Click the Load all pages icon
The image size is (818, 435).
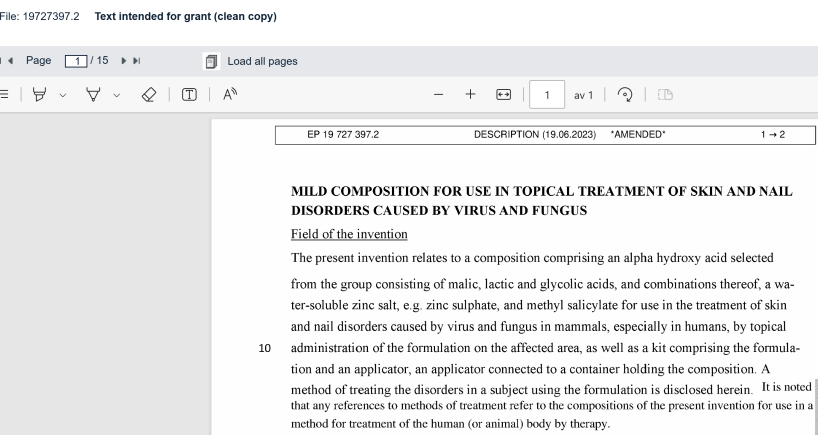211,62
